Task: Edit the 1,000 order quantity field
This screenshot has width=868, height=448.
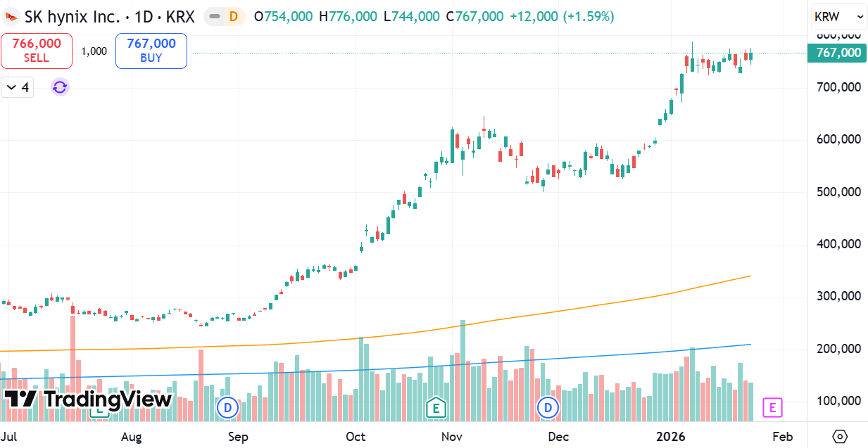Action: [x=94, y=51]
